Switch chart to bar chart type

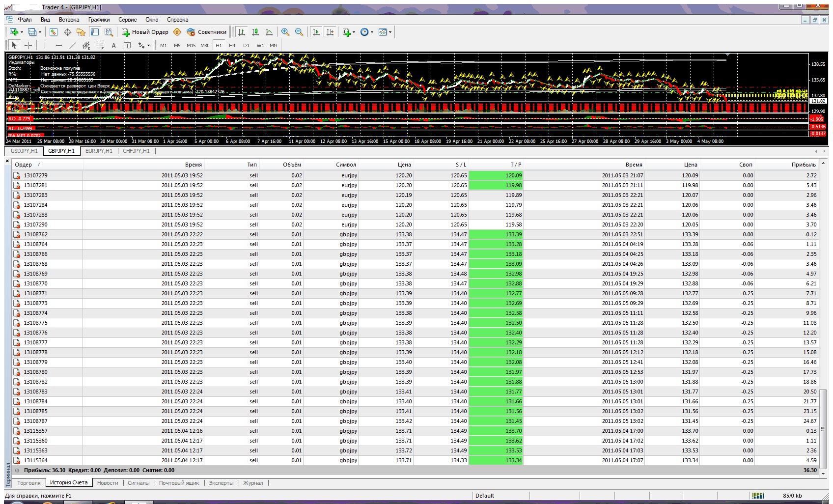pyautogui.click(x=242, y=32)
